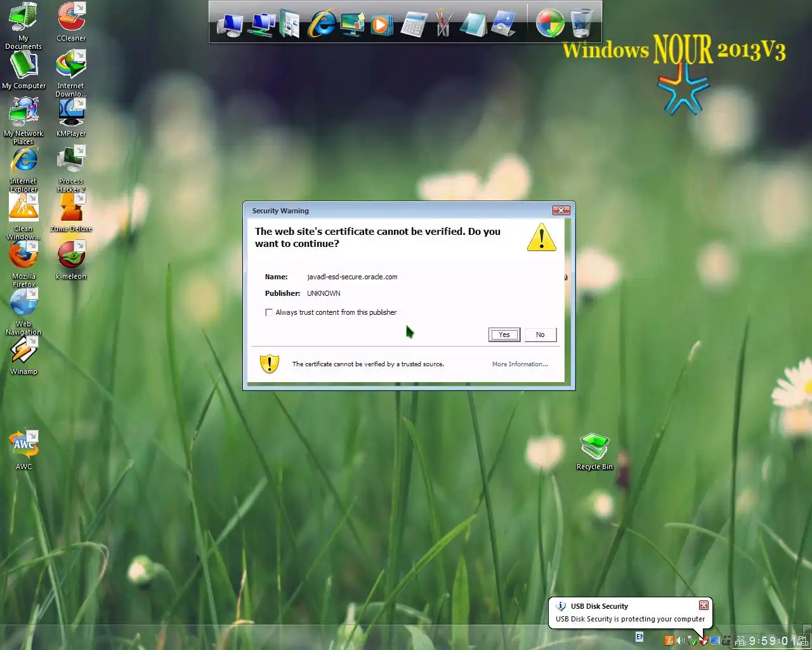Open the paint brushes icon in dock
Screen dimensions: 812x650
(x=443, y=23)
